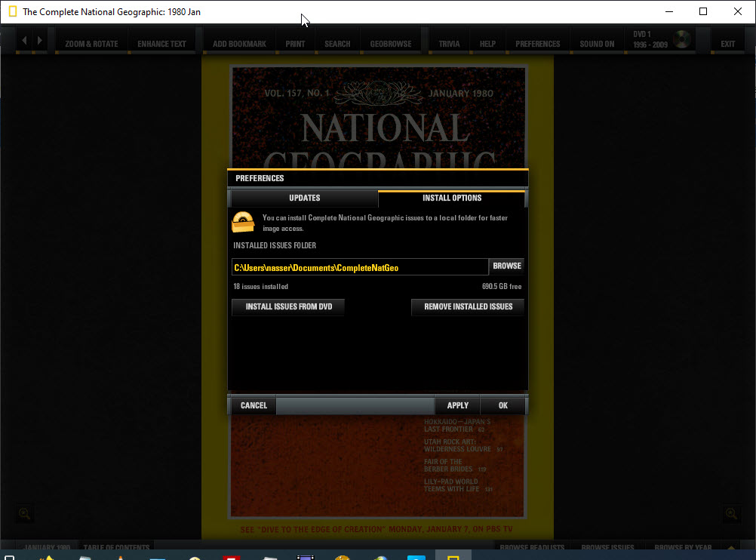Screen dimensions: 756x560
Task: Click Preferences in the toolbar
Action: coord(538,44)
